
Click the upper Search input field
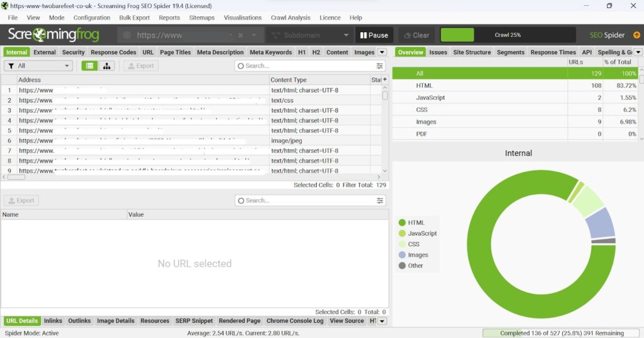(310, 65)
